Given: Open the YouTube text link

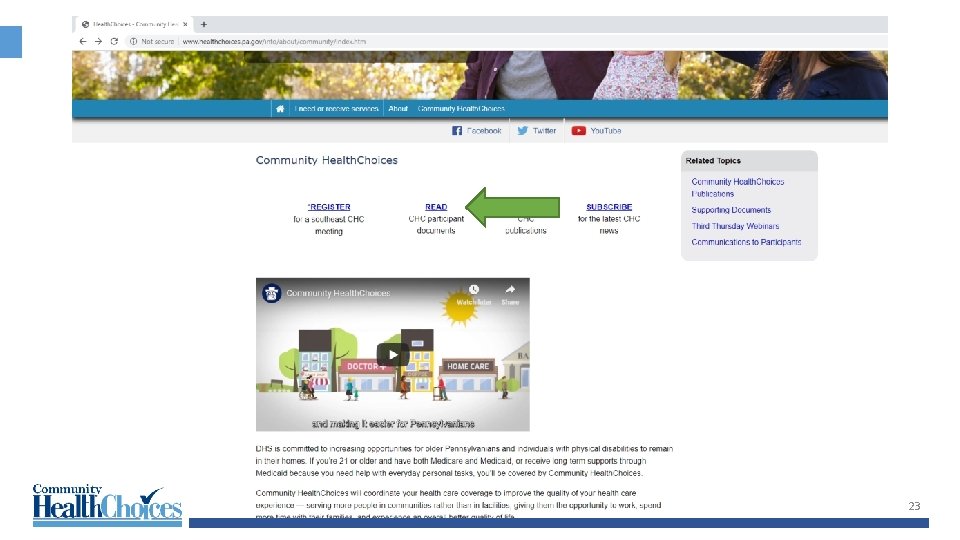Looking at the screenshot, I should click(606, 130).
